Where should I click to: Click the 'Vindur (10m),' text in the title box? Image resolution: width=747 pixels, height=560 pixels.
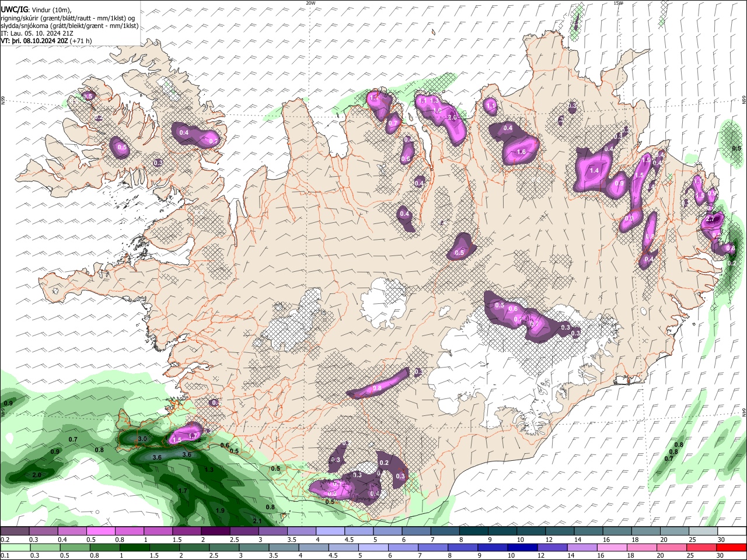(x=51, y=10)
